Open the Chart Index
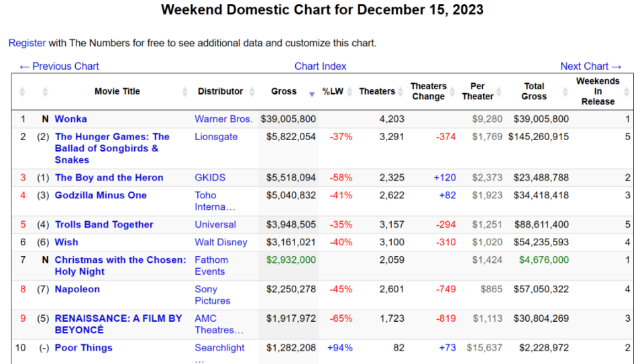Screen dimensions: 644x364 pos(320,66)
